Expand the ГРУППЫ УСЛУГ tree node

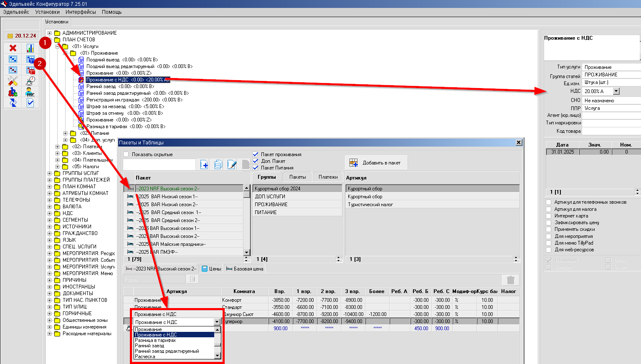pos(49,173)
